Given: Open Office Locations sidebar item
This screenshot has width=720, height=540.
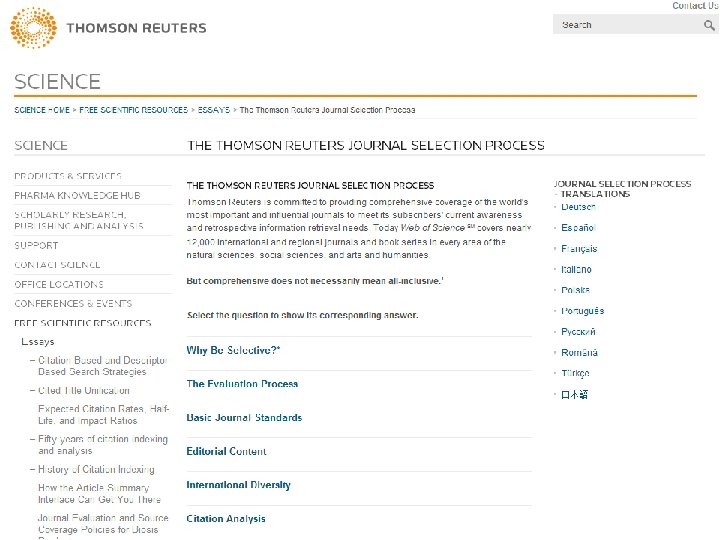Looking at the screenshot, I should [x=59, y=284].
